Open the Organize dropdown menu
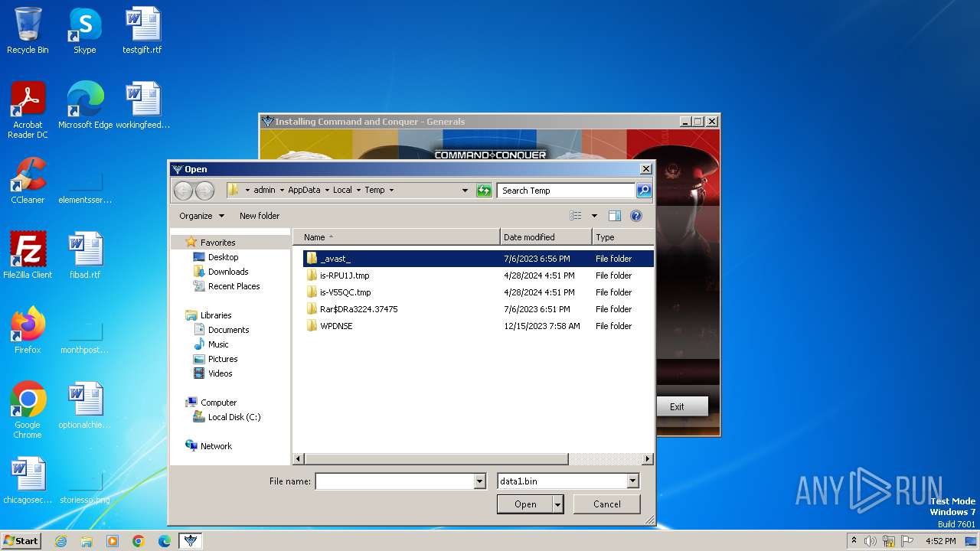Viewport: 980px width, 551px height. pyautogui.click(x=202, y=216)
